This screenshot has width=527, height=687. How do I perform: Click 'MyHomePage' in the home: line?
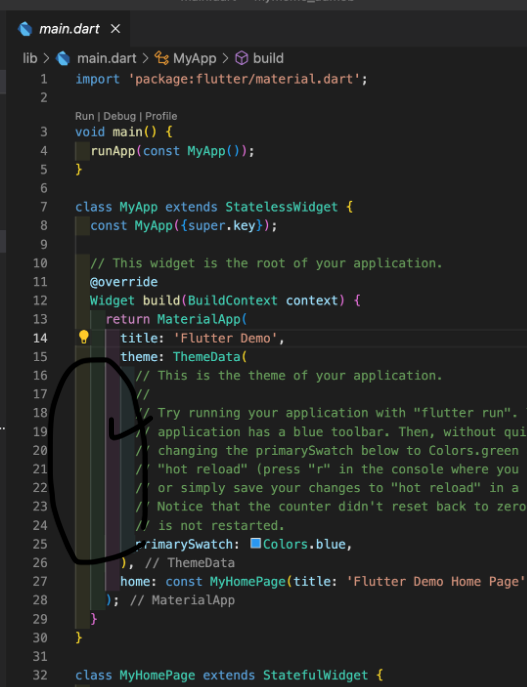pos(248,581)
